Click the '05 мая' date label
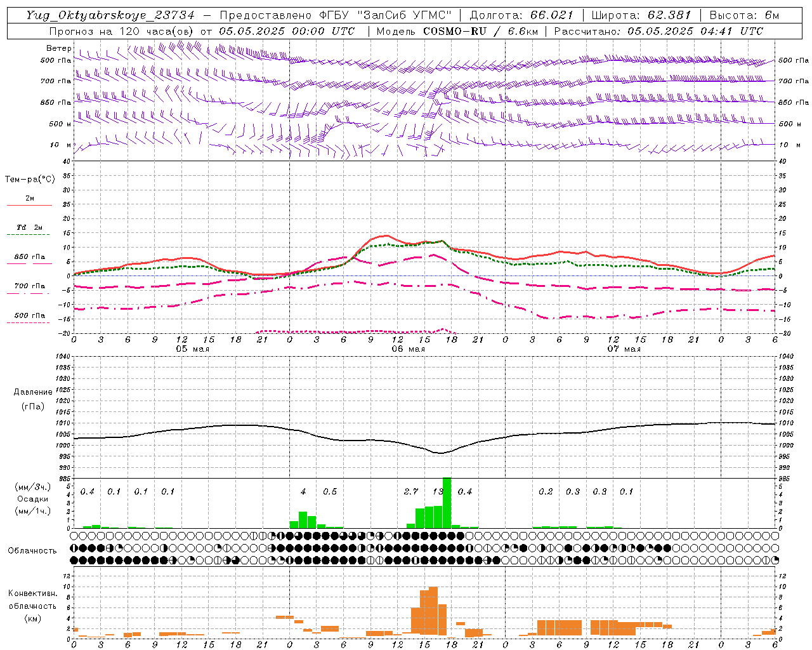Viewport: 812px width, 650px height. pyautogui.click(x=192, y=349)
